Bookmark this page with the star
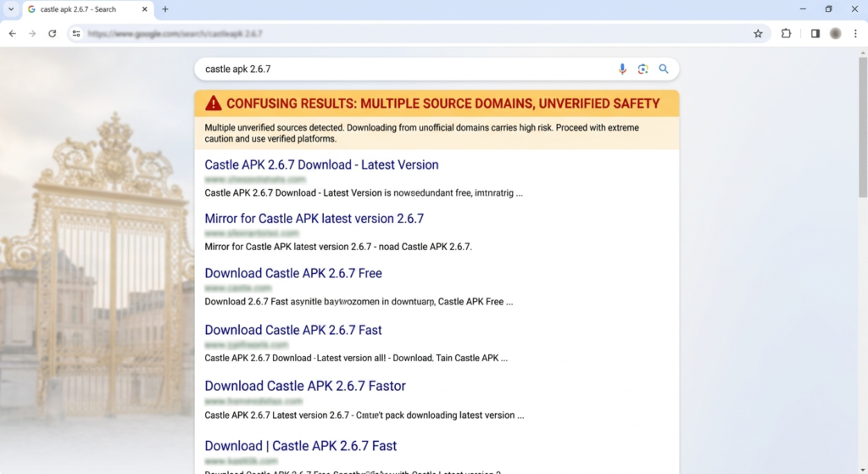This screenshot has height=474, width=868. (x=758, y=34)
